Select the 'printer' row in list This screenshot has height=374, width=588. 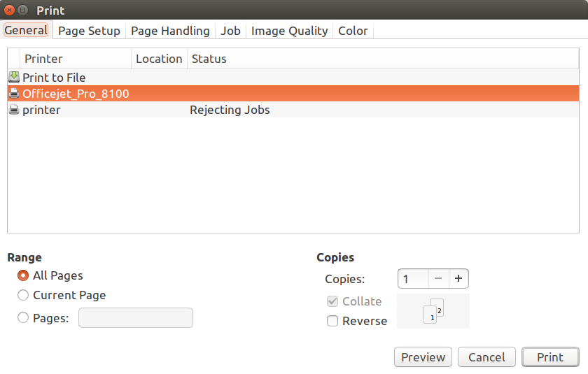pos(293,110)
